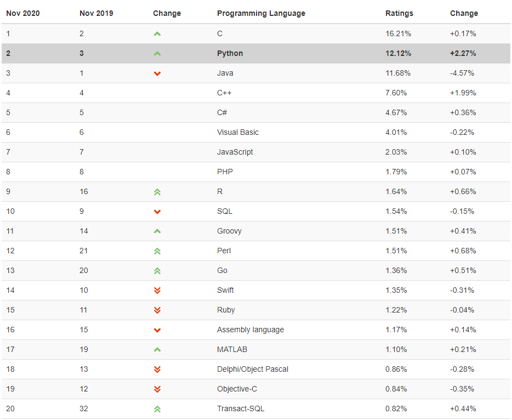Click the Assembly language entry
This screenshot has height=420, width=512.
251,330
